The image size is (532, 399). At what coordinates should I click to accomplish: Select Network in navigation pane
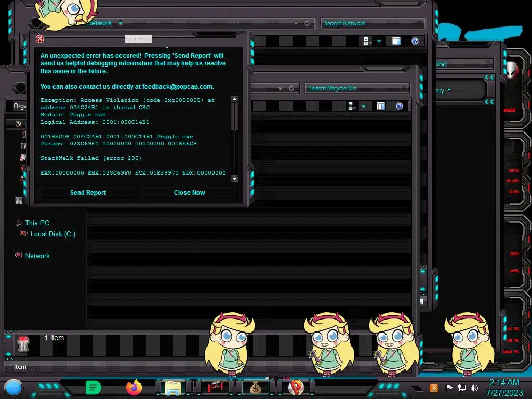click(x=37, y=256)
